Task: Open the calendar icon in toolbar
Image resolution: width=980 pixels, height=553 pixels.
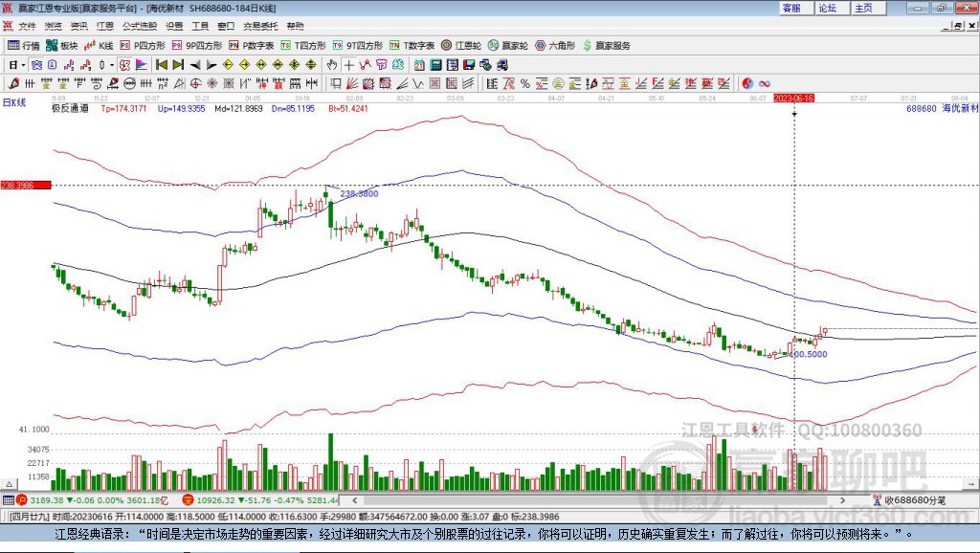Action: [419, 64]
